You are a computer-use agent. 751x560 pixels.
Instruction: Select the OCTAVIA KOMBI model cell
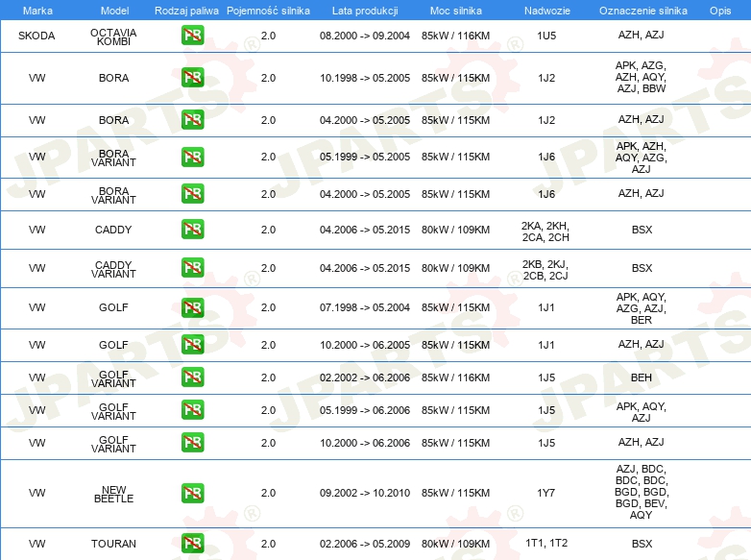(113, 37)
